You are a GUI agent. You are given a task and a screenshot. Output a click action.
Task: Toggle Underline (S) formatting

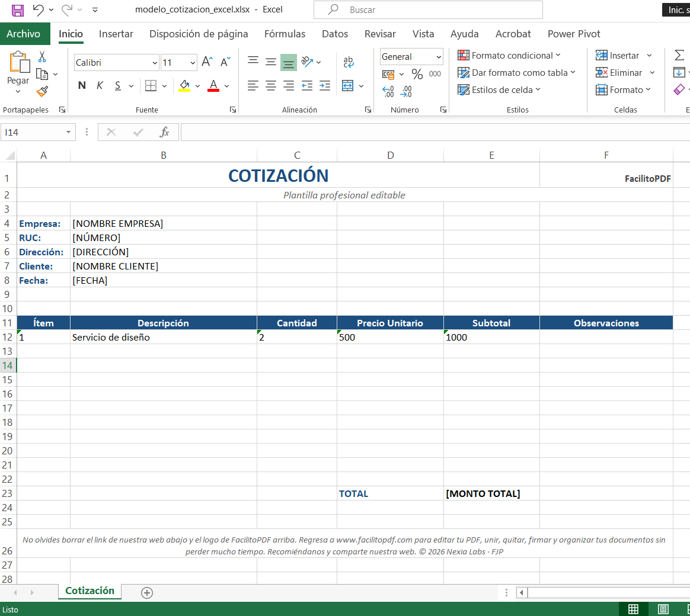[118, 86]
